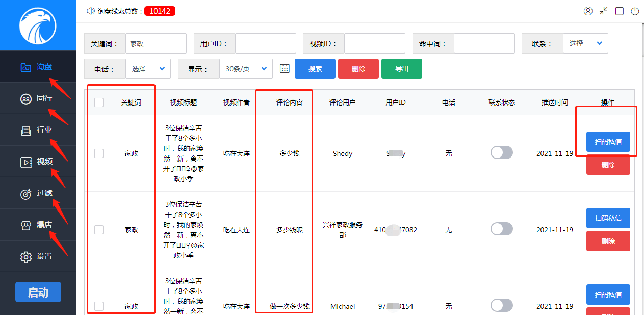Click the user profile icon in header
The width and height of the screenshot is (644, 315).
(588, 11)
